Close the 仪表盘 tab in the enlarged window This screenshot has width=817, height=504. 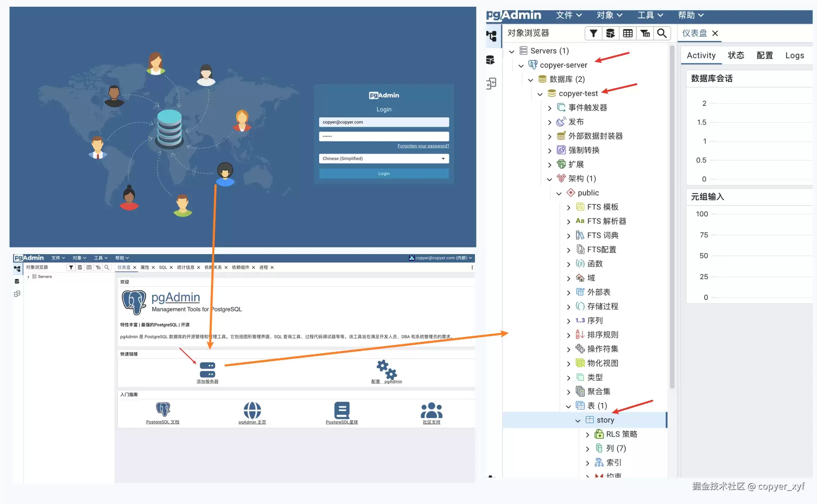click(715, 33)
